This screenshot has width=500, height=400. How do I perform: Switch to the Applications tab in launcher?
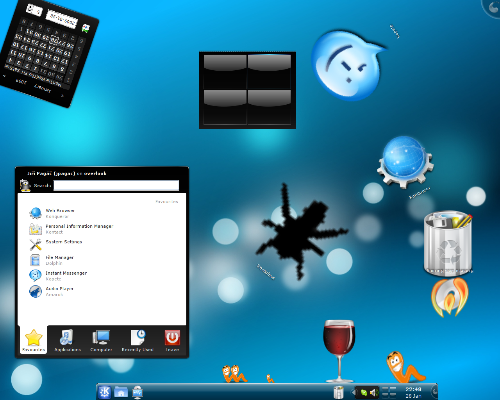pos(67,340)
